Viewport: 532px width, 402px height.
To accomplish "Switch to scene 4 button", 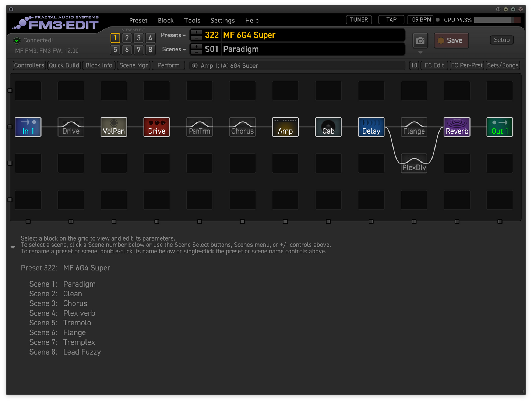I will pos(150,38).
